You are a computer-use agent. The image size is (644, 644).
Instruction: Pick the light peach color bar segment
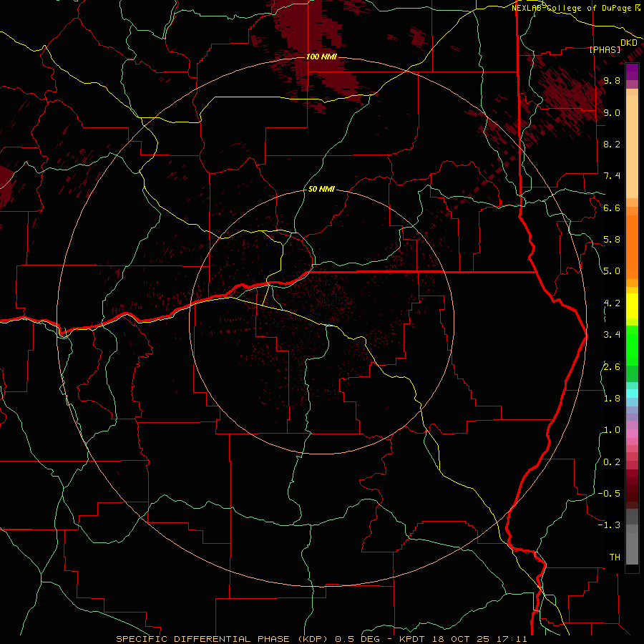click(632, 147)
